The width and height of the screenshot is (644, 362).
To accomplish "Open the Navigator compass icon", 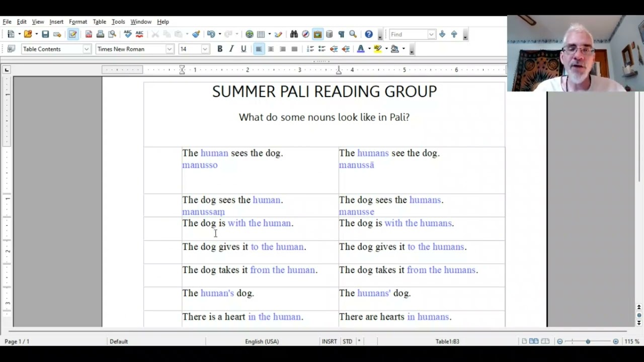I will 305,34.
